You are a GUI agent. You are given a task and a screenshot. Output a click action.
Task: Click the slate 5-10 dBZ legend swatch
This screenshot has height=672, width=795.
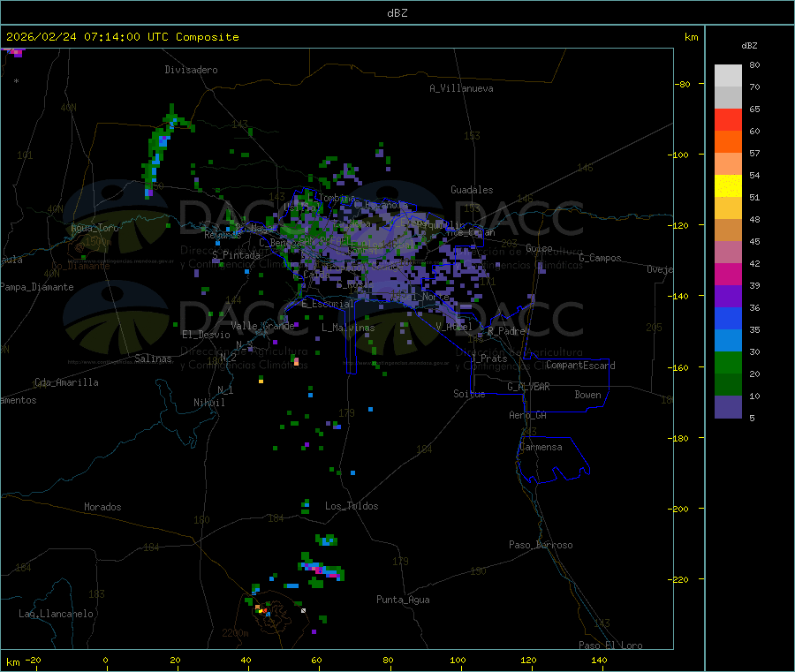pos(728,407)
